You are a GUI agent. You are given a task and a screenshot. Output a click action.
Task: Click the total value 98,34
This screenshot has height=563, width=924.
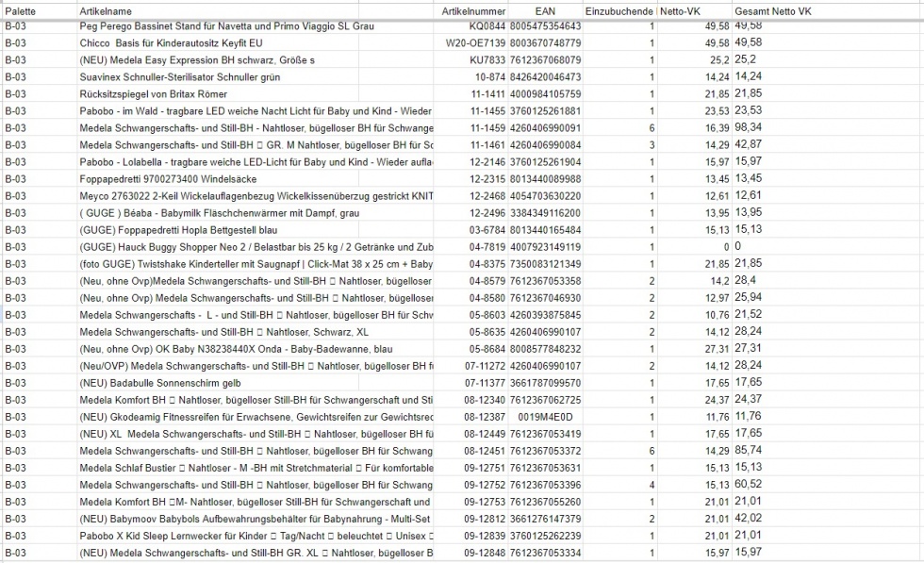coord(749,128)
